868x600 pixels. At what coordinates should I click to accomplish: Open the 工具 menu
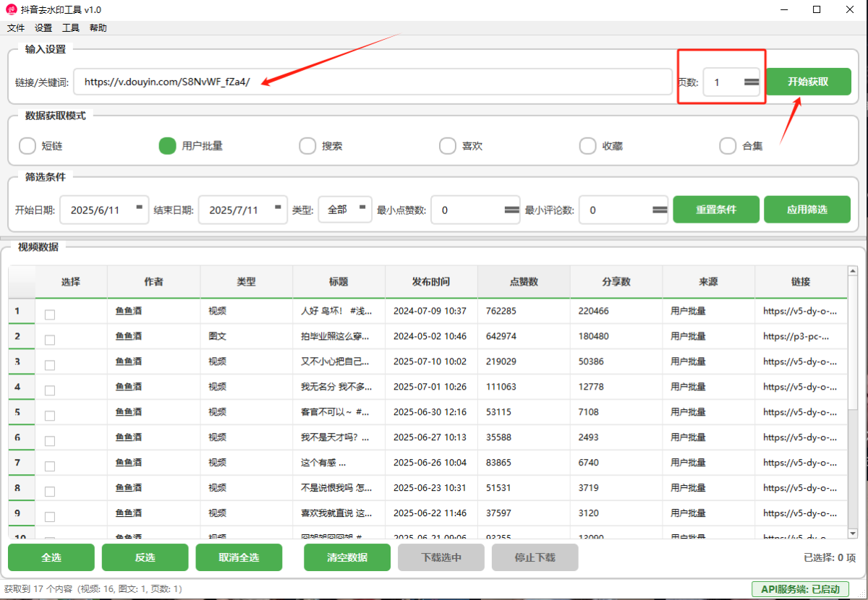pyautogui.click(x=71, y=28)
